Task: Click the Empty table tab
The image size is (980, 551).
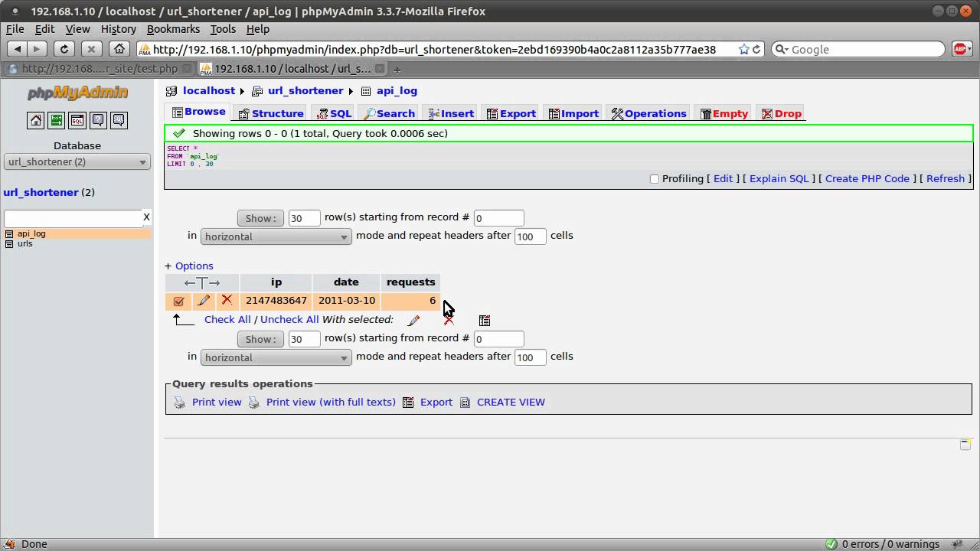Action: (x=724, y=113)
